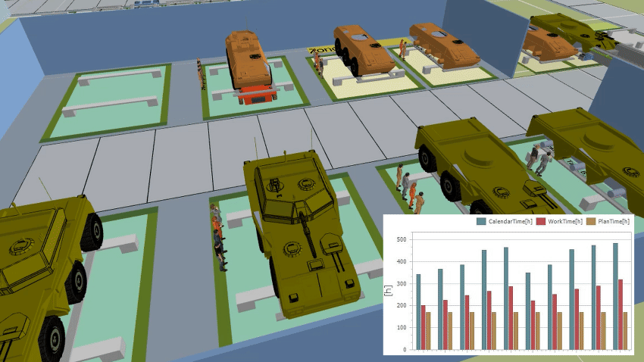Select the lone worker beside red truck
The image size is (644, 362).
point(201,73)
